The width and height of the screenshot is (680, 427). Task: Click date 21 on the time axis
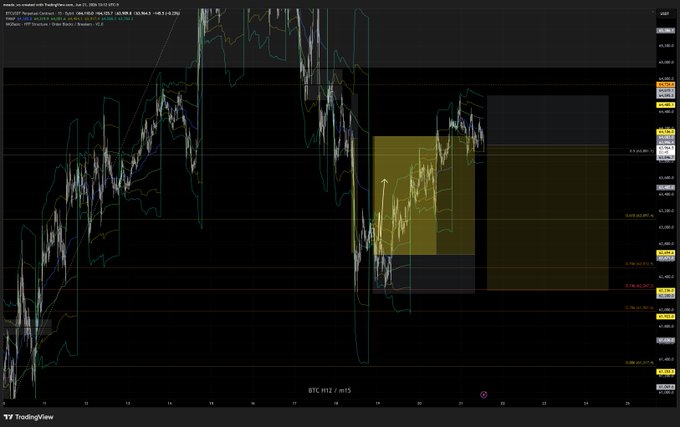[x=461, y=404]
